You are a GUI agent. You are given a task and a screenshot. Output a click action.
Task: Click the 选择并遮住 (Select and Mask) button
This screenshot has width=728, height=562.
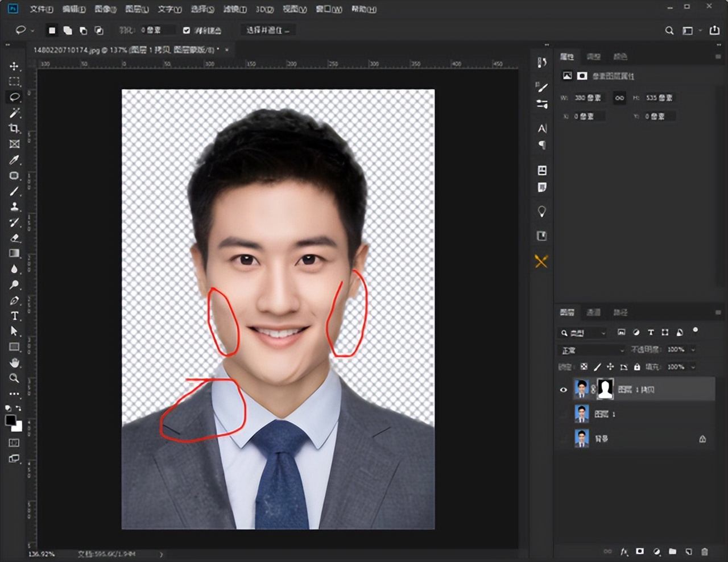pos(267,30)
